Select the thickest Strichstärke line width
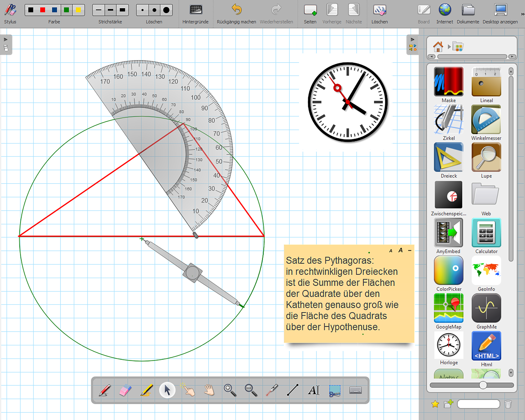This screenshot has height=420, width=525. [122, 10]
